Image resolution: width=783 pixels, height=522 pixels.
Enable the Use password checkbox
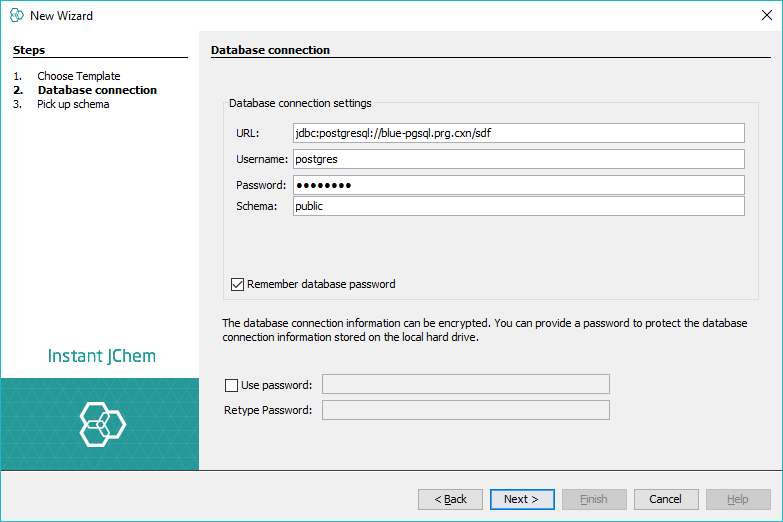232,385
